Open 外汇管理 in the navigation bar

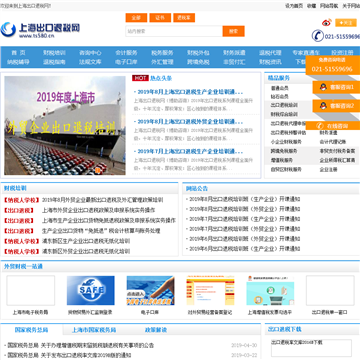click(x=162, y=62)
